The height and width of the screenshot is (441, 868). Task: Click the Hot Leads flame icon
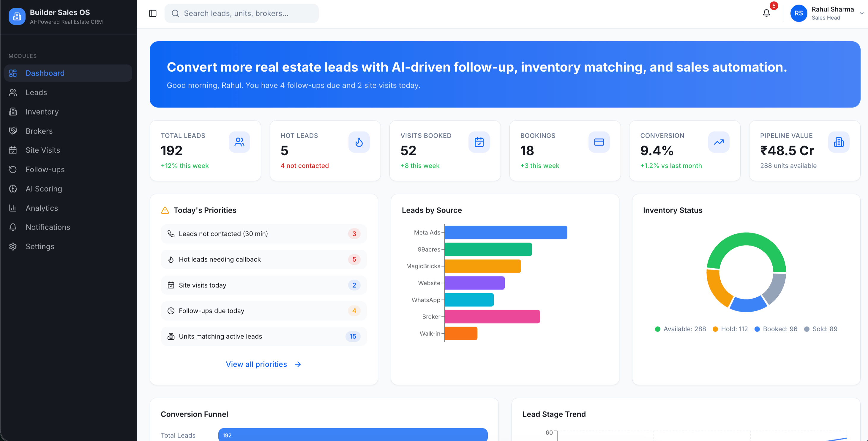click(359, 142)
